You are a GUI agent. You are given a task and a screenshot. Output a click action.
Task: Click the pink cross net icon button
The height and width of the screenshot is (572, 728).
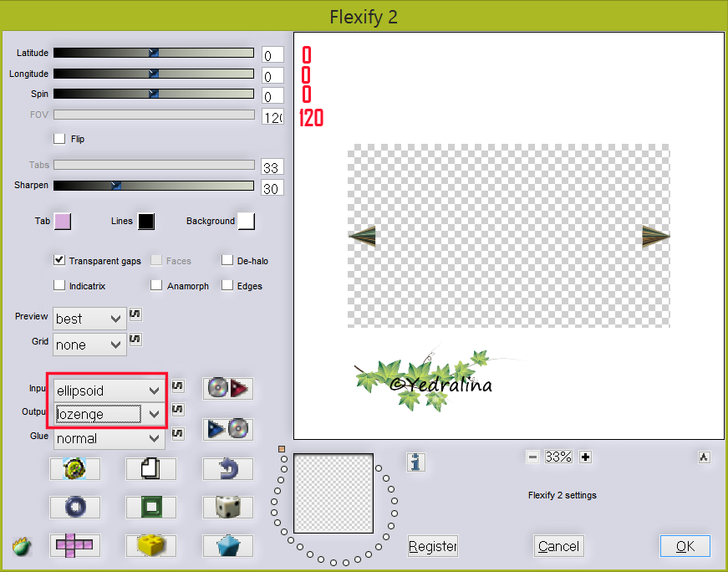(x=75, y=545)
